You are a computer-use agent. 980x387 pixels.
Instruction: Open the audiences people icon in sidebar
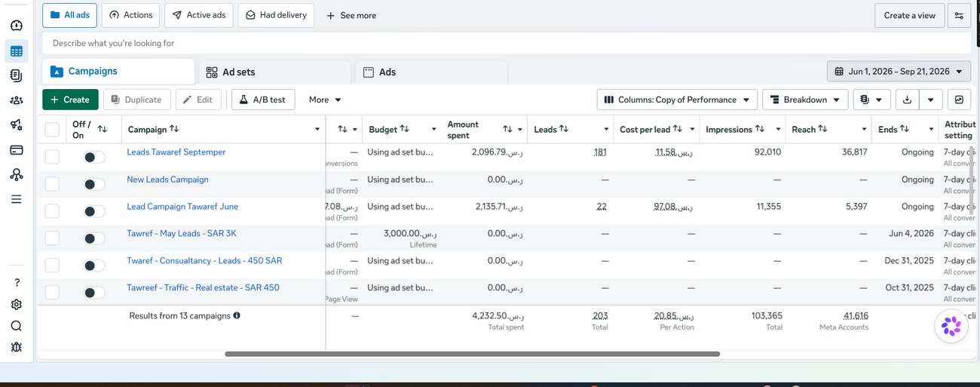click(x=17, y=100)
